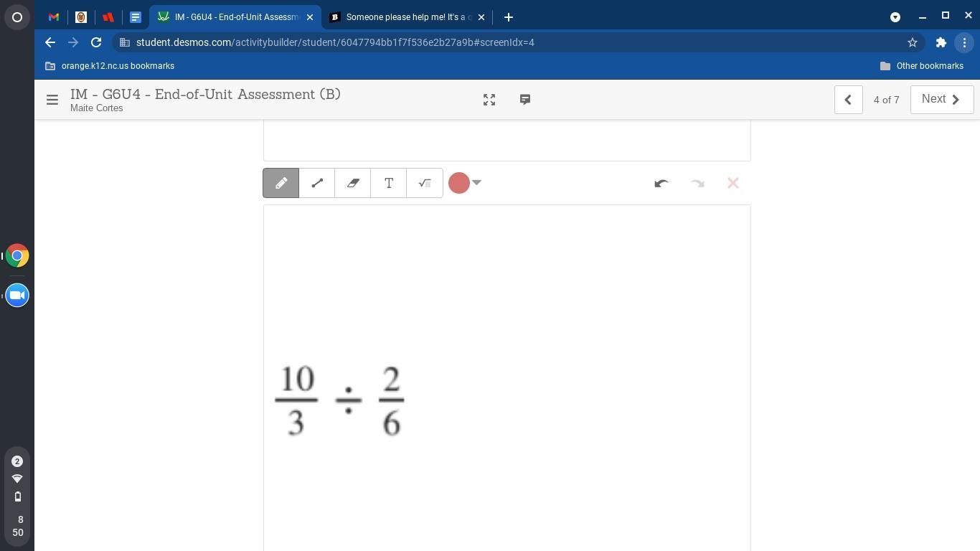The height and width of the screenshot is (551, 980).
Task: Click the greyed redo arrow
Action: (697, 183)
